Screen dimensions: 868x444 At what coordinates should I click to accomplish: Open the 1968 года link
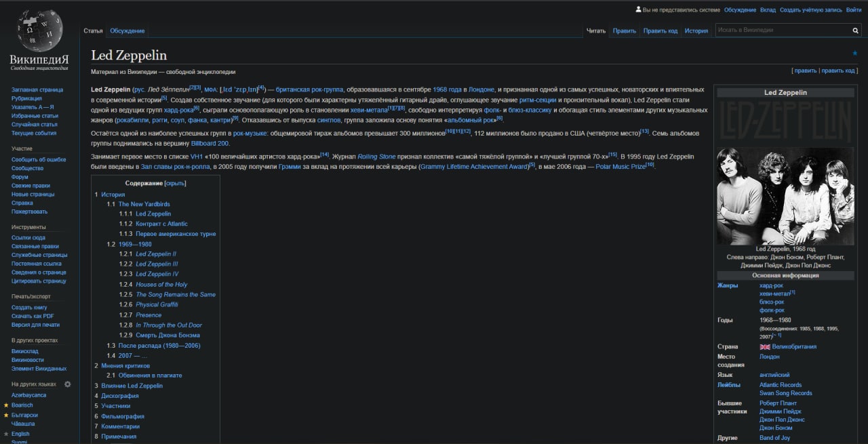point(447,89)
